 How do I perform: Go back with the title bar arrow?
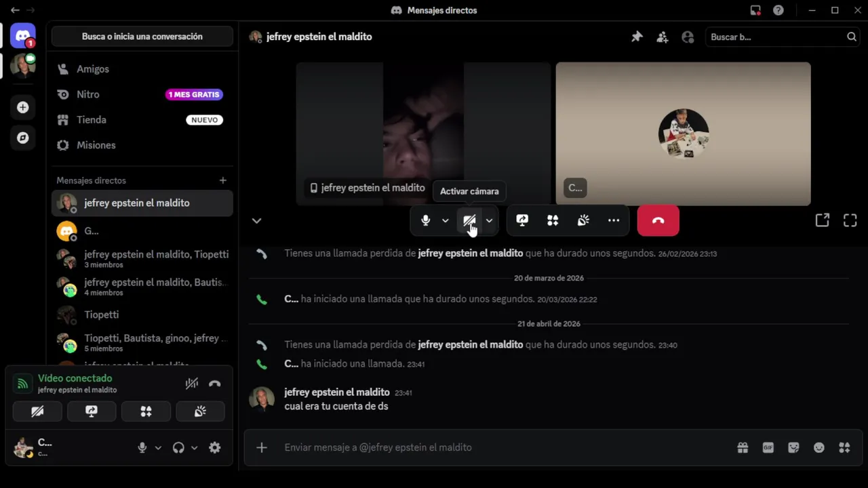(15, 10)
